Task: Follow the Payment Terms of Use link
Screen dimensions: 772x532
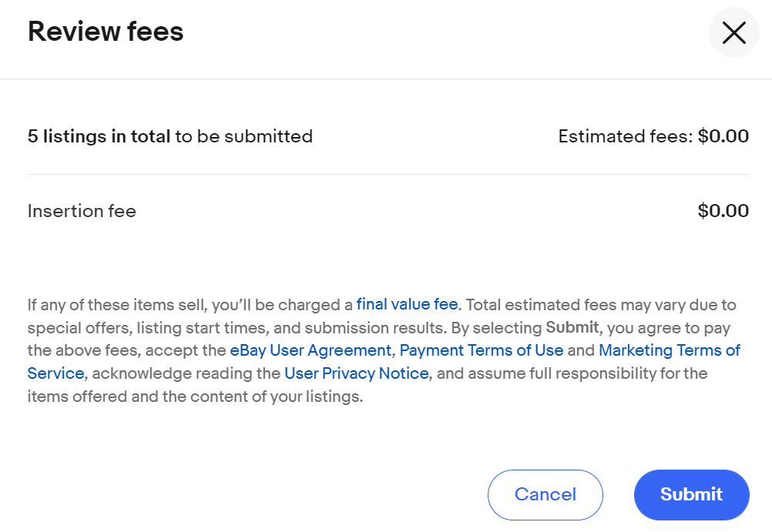Action: click(x=482, y=350)
